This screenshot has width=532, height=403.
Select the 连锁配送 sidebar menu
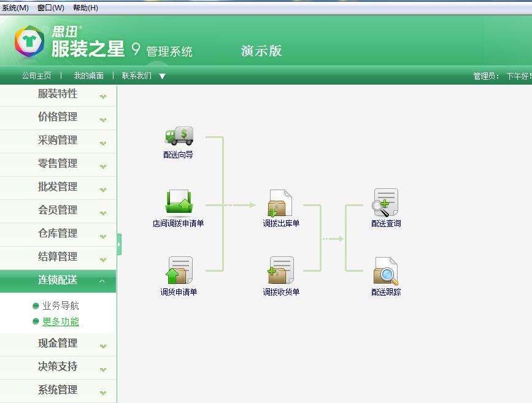click(x=58, y=280)
